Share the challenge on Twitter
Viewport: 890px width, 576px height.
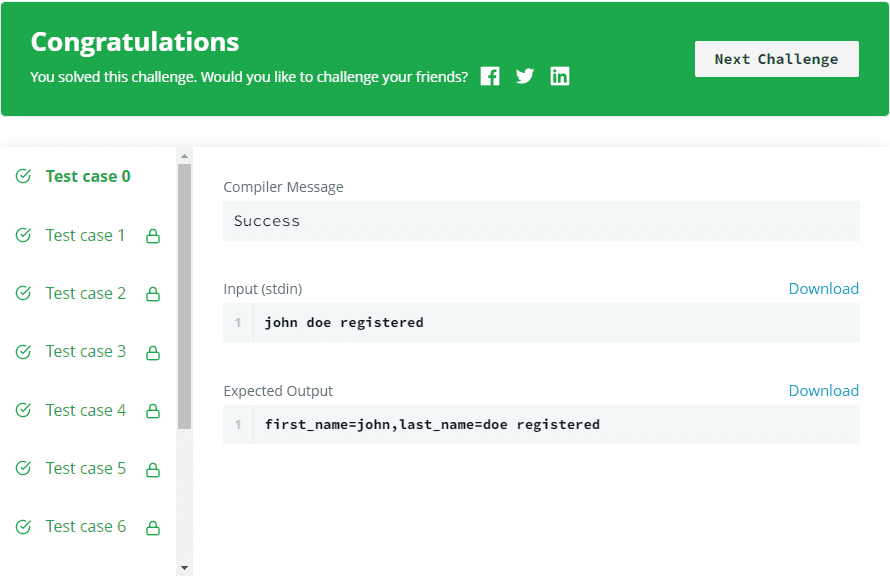pyautogui.click(x=525, y=76)
